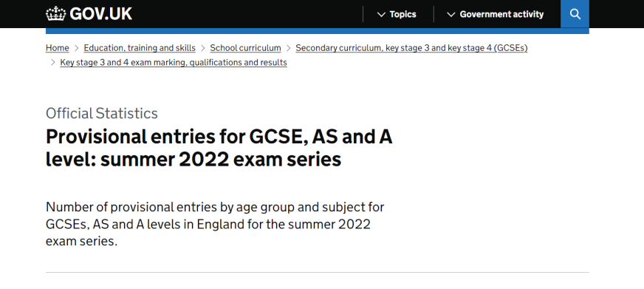Click the blue bar under the header
644x289 pixels.
coord(317,31)
